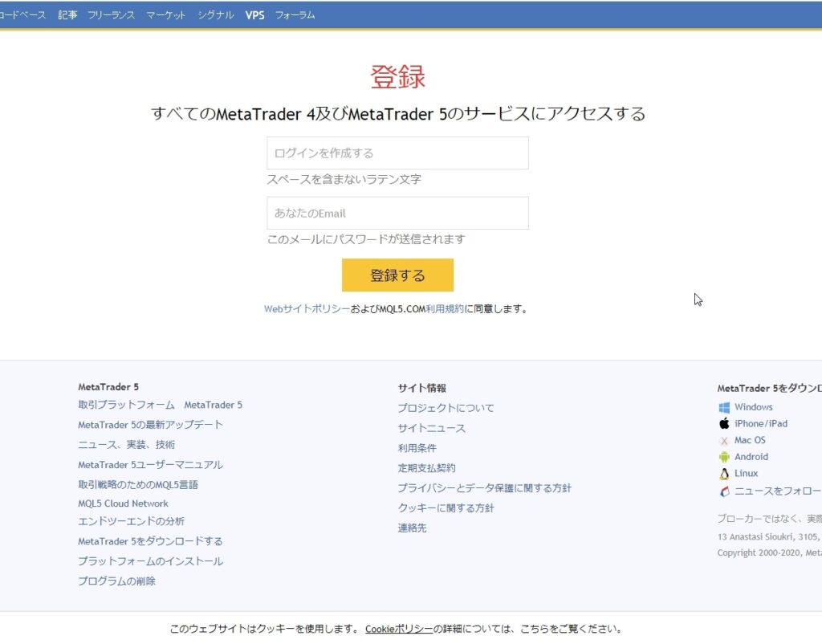
Task: Click the サイト情報 footer heading
Action: 422,388
